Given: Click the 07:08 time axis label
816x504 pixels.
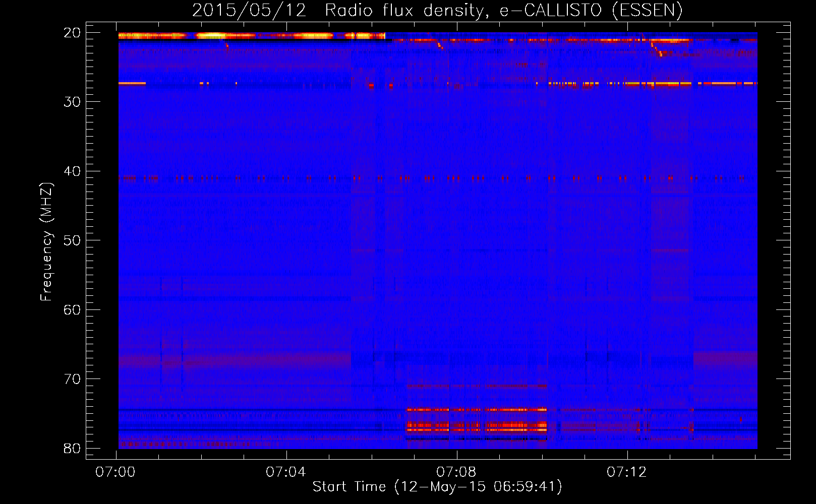Looking at the screenshot, I should [456, 472].
